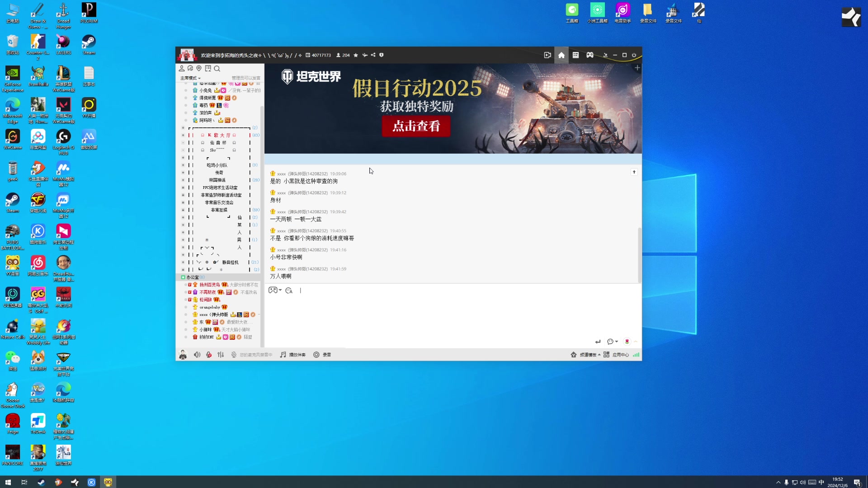Screen dimensions: 868x488
Task: Click the plus icon on banner corner
Action: pyautogui.click(x=637, y=68)
